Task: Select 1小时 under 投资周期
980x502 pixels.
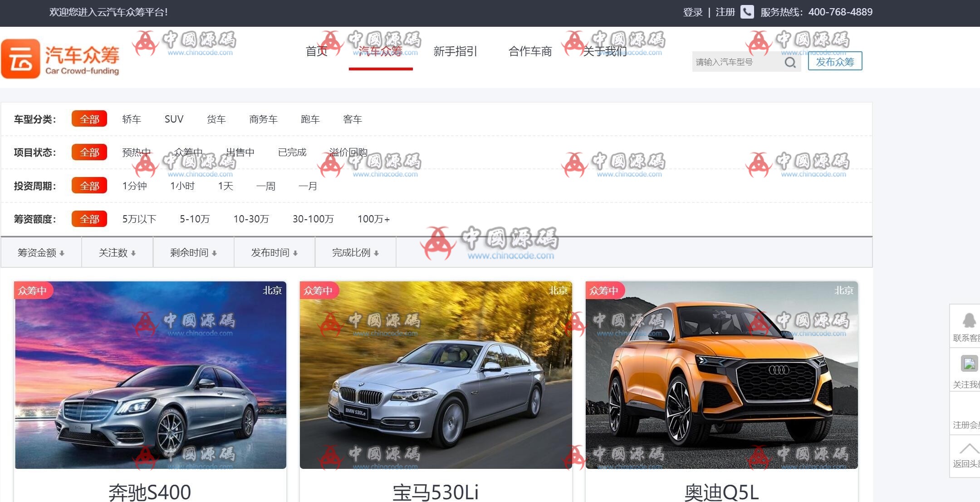Action: pyautogui.click(x=182, y=186)
